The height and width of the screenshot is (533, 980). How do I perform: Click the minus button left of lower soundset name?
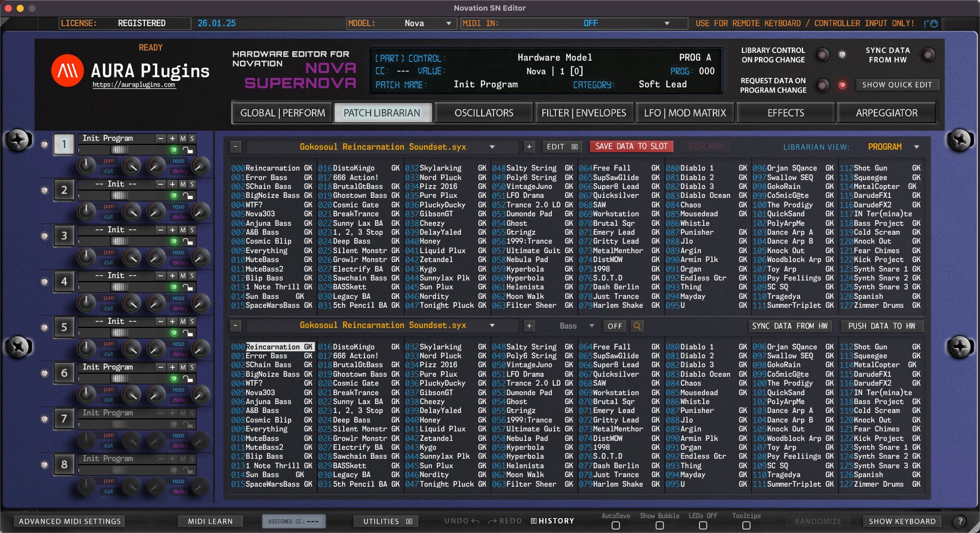[236, 326]
